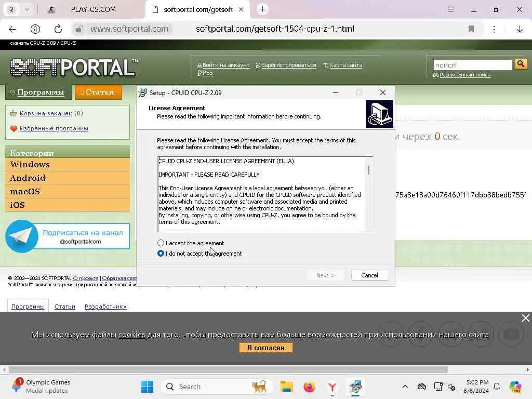
Task: Open File Explorer from the taskbar
Action: [x=286, y=387]
